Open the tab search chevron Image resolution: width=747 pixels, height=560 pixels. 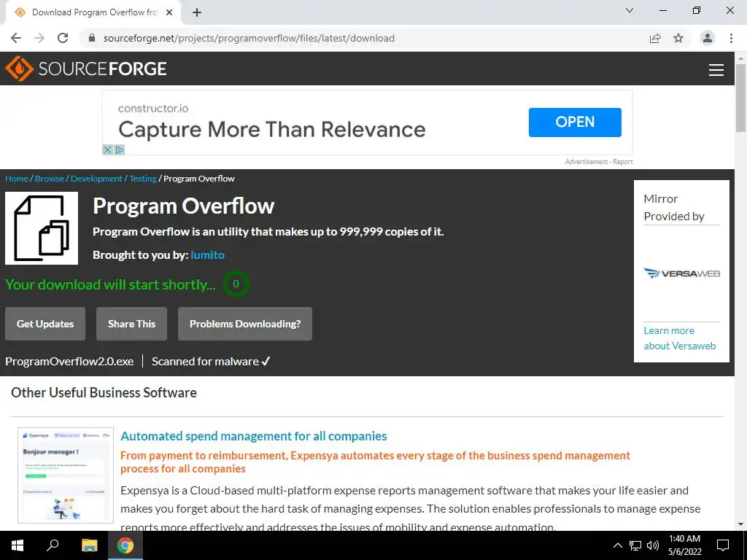coord(630,10)
